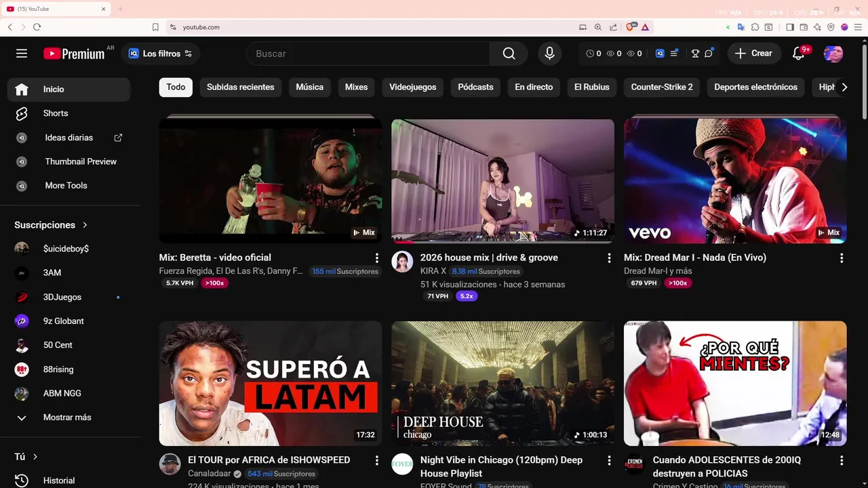Select the Subidas recientes chip
The width and height of the screenshot is (868, 488).
[x=241, y=87]
